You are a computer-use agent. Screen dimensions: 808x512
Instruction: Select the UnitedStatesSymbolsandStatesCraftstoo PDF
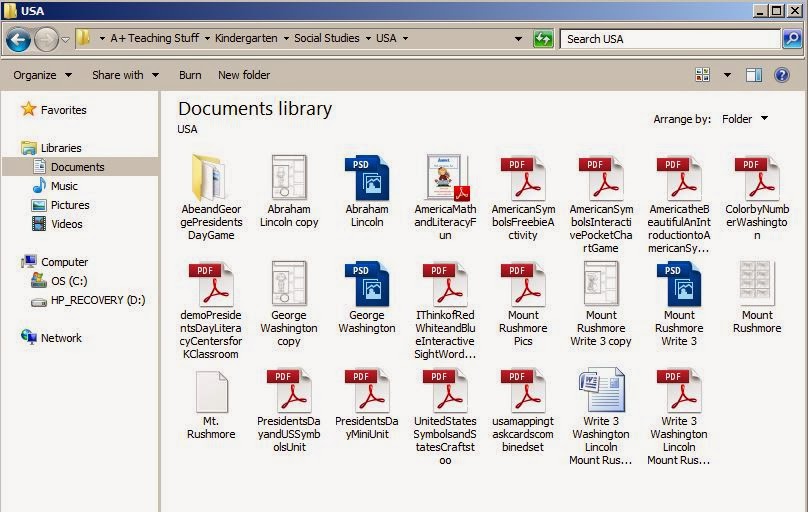445,416
